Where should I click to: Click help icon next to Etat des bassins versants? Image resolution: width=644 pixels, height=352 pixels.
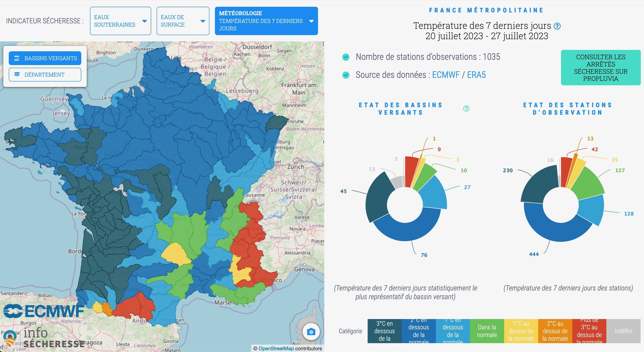tap(466, 108)
